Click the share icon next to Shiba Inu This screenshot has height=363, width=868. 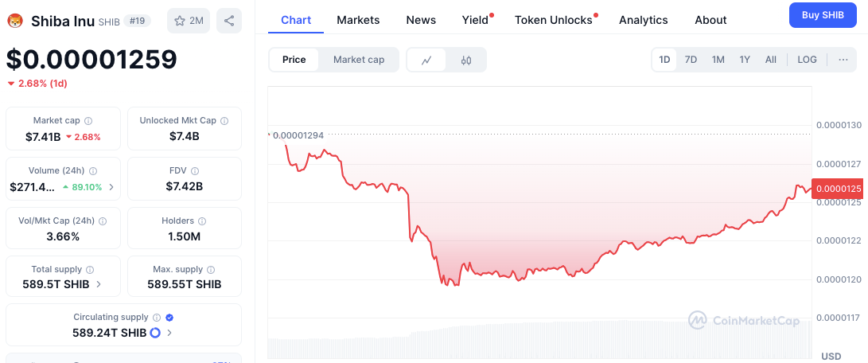[x=229, y=21]
